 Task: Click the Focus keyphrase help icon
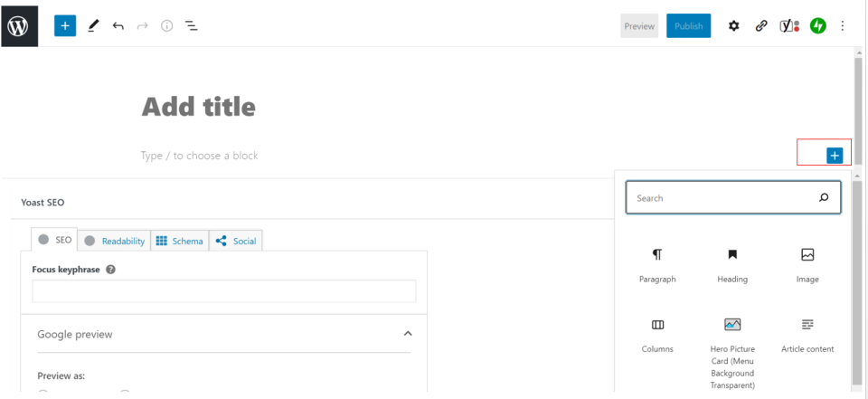coord(110,270)
